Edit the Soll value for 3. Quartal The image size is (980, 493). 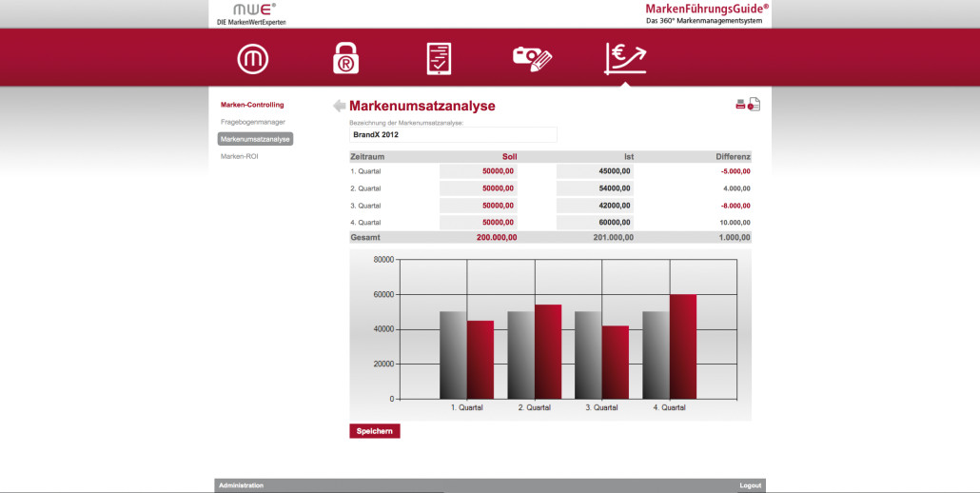coord(479,206)
